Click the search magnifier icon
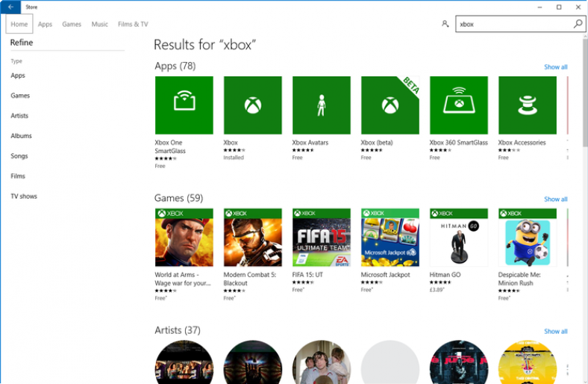Image resolution: width=588 pixels, height=384 pixels. tap(578, 24)
